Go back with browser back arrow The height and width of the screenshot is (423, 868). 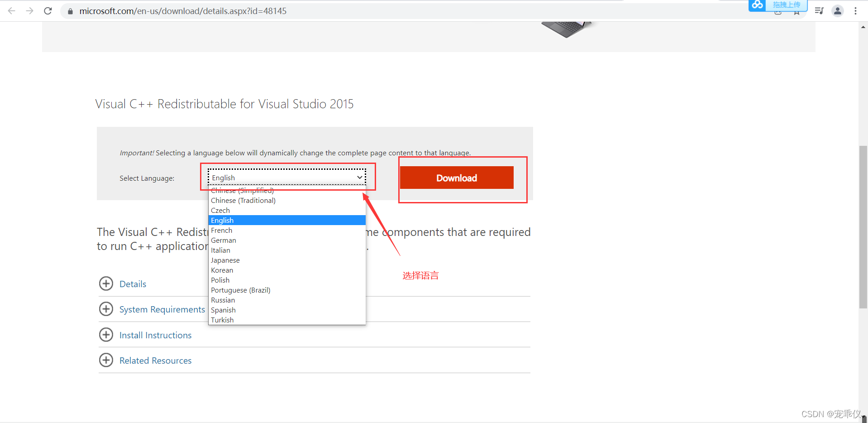12,11
